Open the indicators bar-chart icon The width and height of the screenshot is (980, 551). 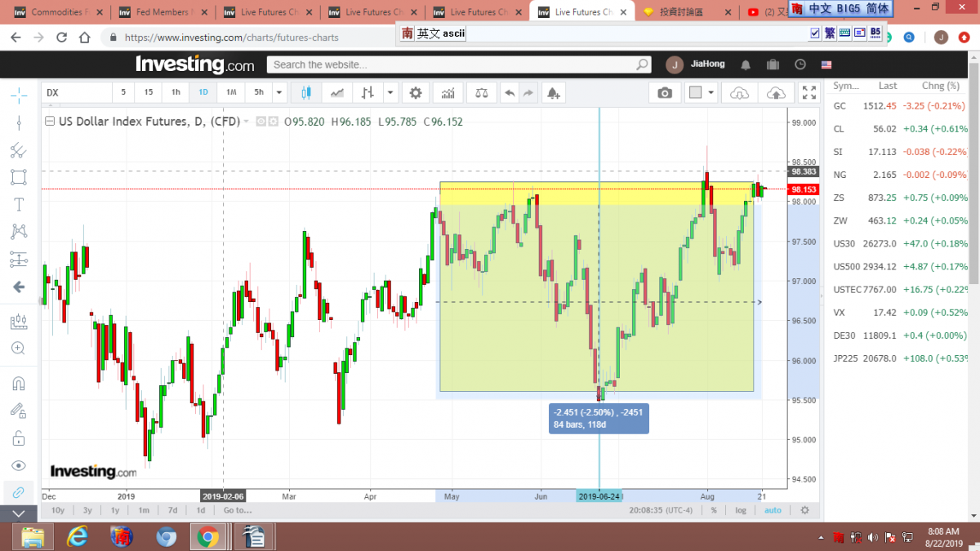pyautogui.click(x=446, y=93)
